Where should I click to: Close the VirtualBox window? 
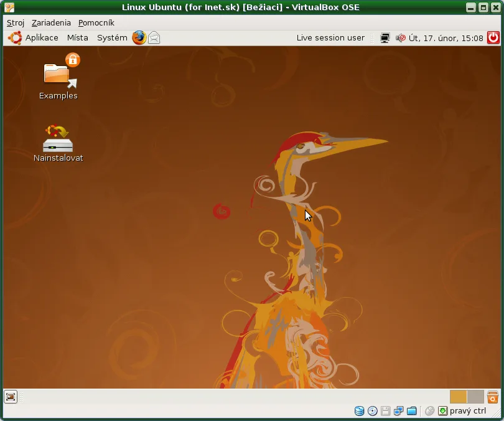click(x=495, y=7)
